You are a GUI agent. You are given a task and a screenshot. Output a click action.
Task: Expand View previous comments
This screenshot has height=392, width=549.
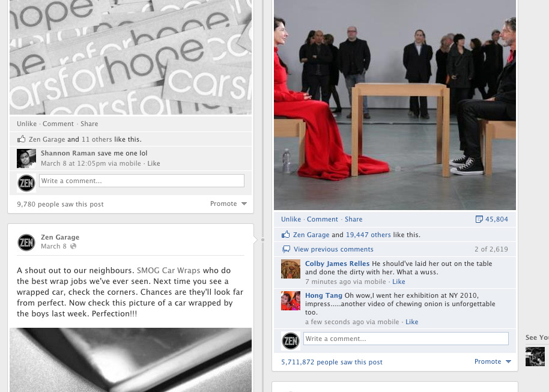(x=333, y=249)
